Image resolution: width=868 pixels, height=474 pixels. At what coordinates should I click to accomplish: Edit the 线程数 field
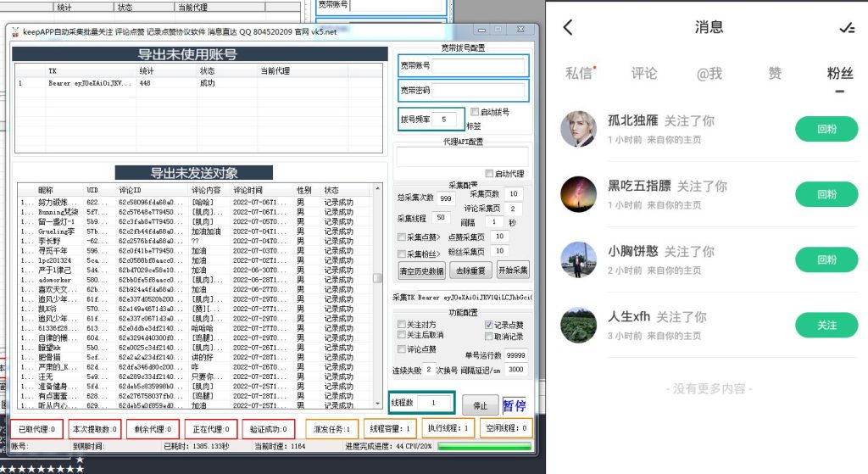[x=433, y=403]
